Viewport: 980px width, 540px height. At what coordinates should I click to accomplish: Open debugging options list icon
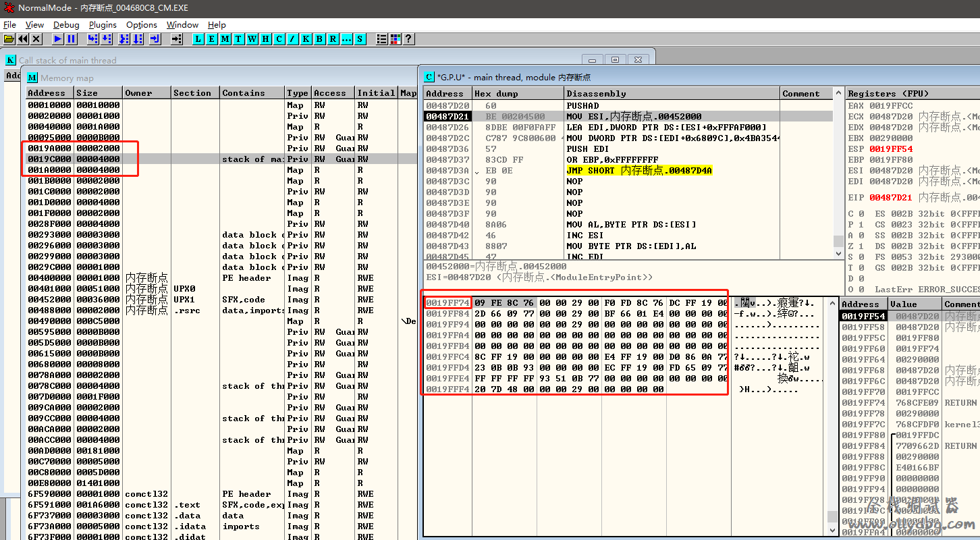tap(382, 39)
